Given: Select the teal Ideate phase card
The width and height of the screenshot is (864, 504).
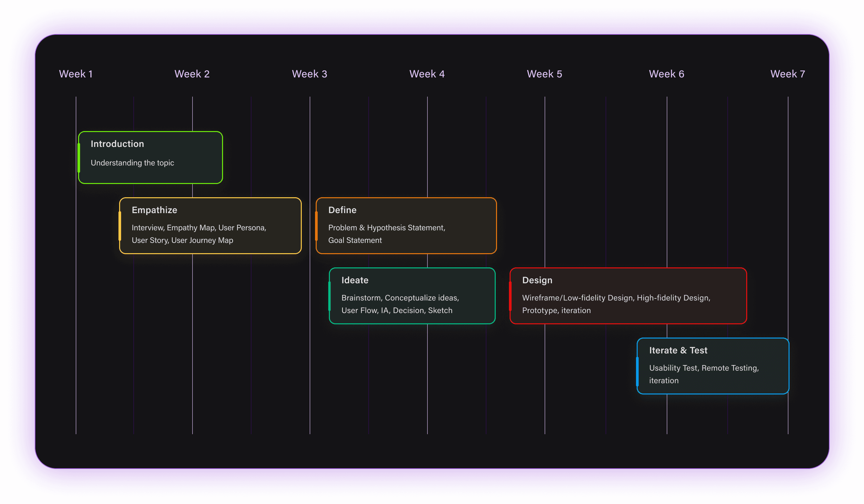Looking at the screenshot, I should [412, 296].
